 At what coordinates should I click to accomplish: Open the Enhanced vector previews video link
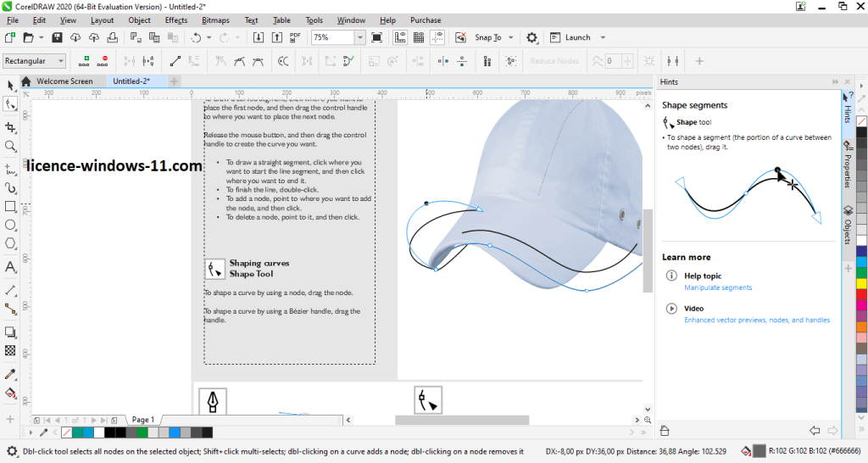tap(757, 320)
